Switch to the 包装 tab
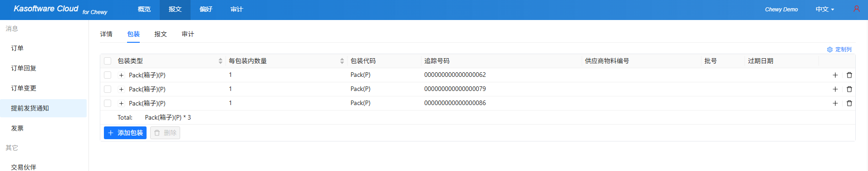Image resolution: width=868 pixels, height=171 pixels. (x=133, y=34)
